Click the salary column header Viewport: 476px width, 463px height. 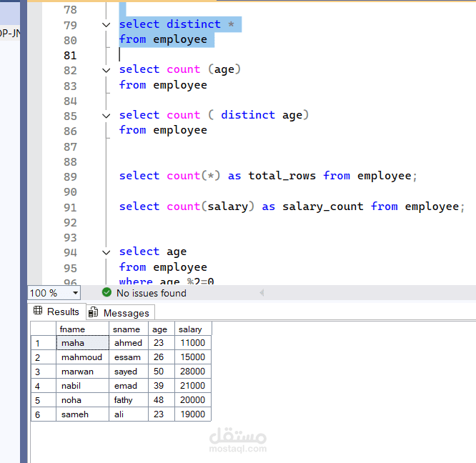[x=192, y=329]
